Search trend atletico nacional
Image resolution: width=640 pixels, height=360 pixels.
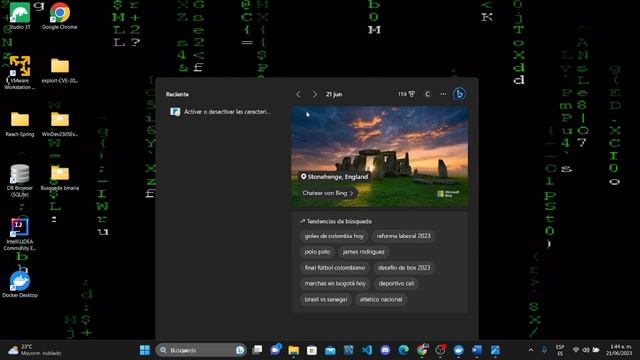pos(381,299)
